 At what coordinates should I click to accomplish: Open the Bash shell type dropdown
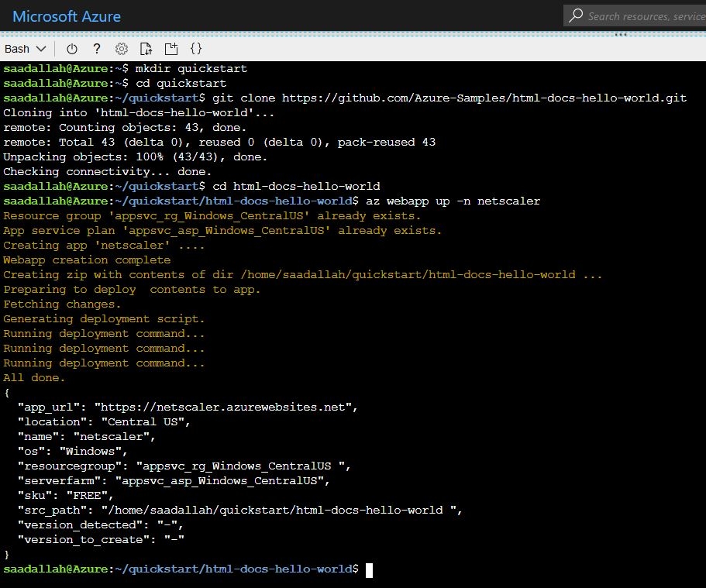(x=26, y=49)
